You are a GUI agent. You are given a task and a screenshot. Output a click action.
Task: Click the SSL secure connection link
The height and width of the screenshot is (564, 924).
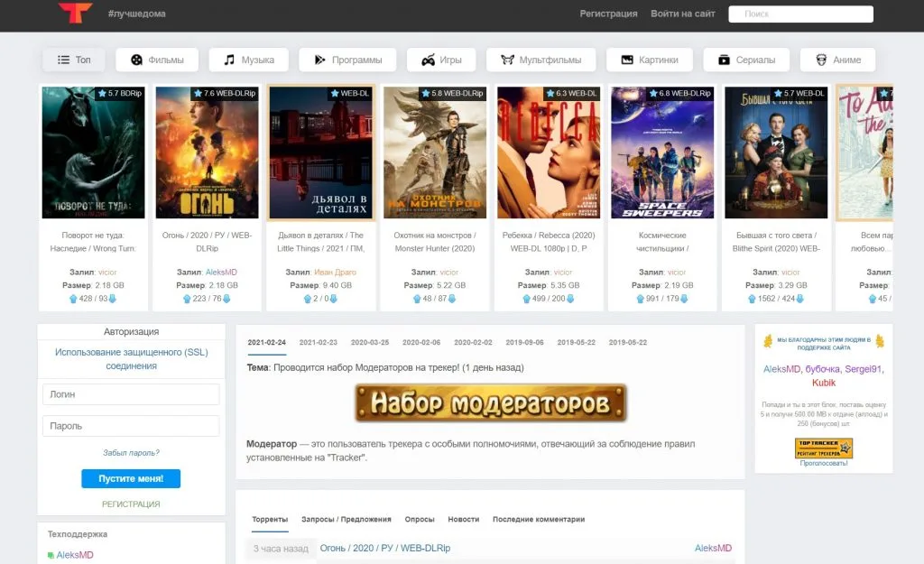[x=132, y=359]
